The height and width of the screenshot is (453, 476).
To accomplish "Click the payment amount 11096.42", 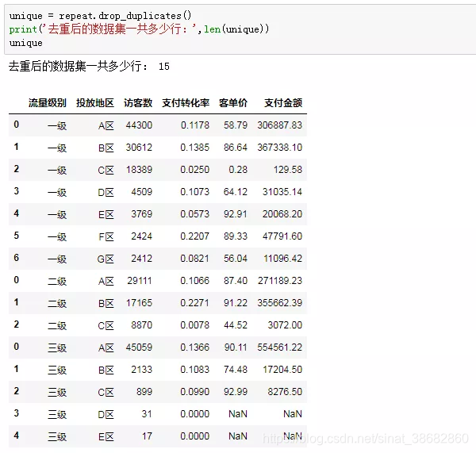I will (282, 259).
